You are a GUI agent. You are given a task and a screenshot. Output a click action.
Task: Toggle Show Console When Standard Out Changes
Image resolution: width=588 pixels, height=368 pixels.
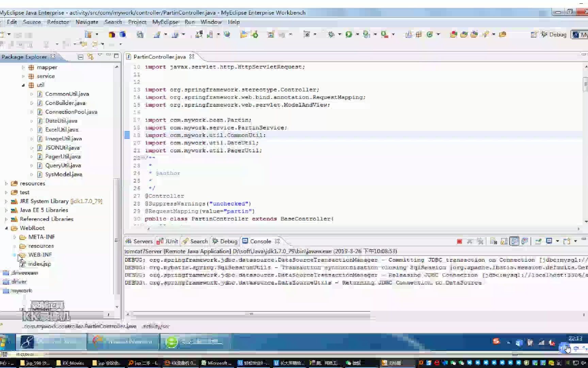coord(514,241)
